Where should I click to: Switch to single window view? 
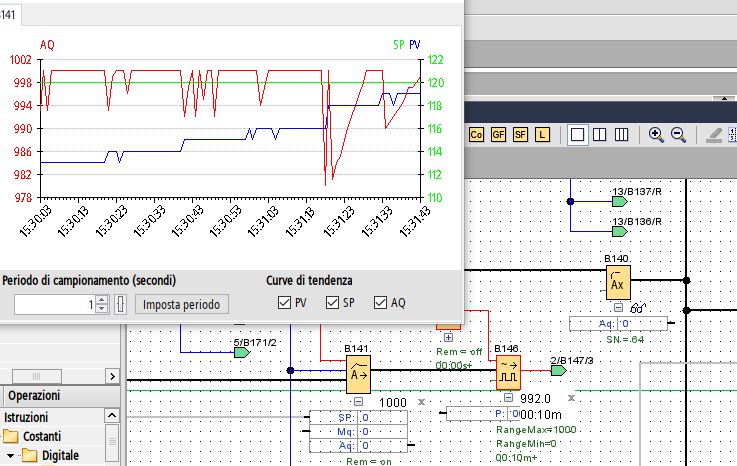point(577,134)
